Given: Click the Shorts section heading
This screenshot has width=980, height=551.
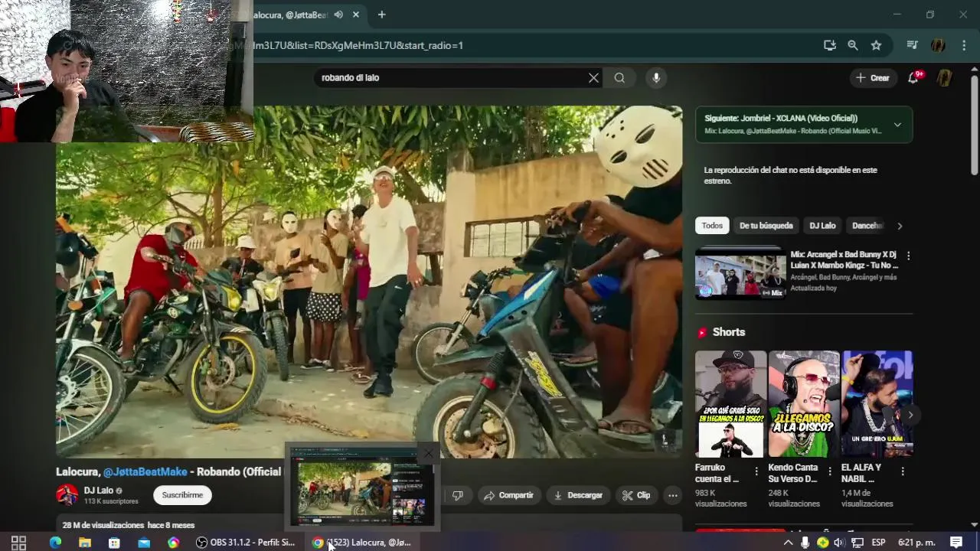Looking at the screenshot, I should [729, 332].
